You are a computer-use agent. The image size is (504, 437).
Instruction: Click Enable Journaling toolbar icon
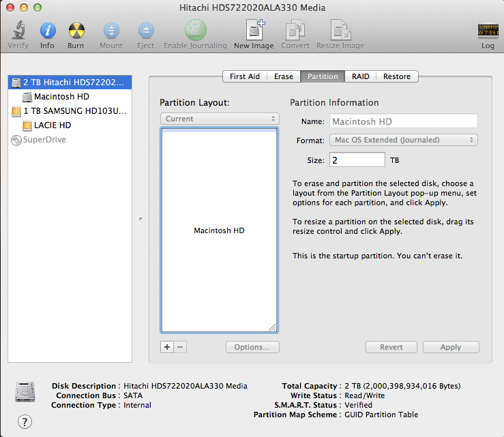(x=195, y=30)
